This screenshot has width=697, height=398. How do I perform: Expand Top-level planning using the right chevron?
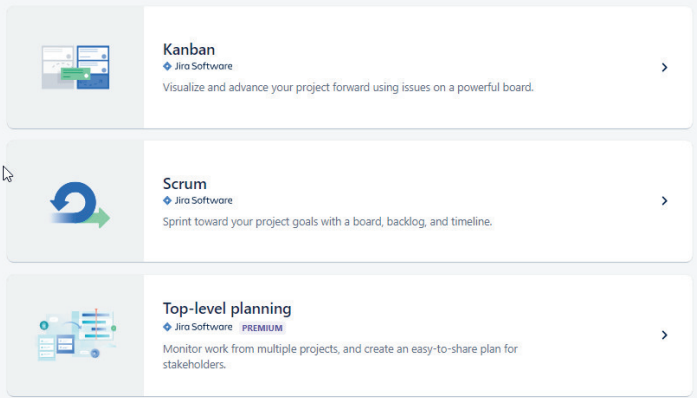pos(664,335)
